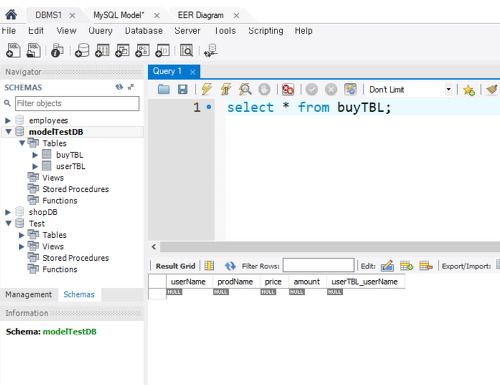
Task: Collapse the Test schema
Action: (8, 223)
